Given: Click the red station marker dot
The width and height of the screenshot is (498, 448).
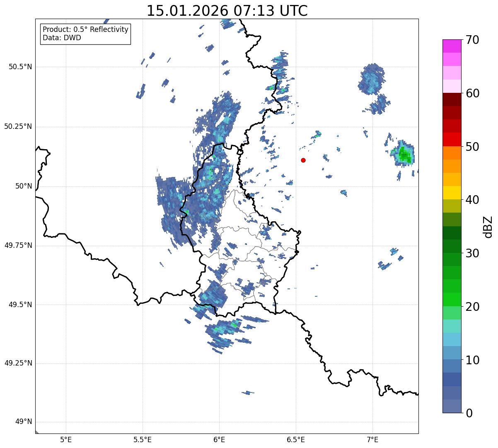Looking at the screenshot, I should [303, 160].
